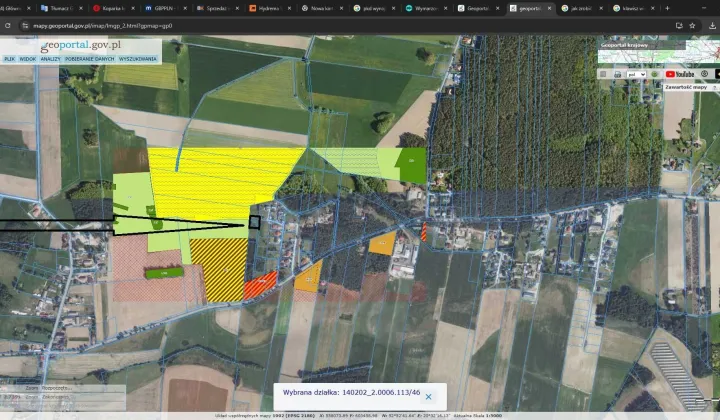Open the WYSZUKIWANIA menu
720x420 pixels.
(x=138, y=59)
